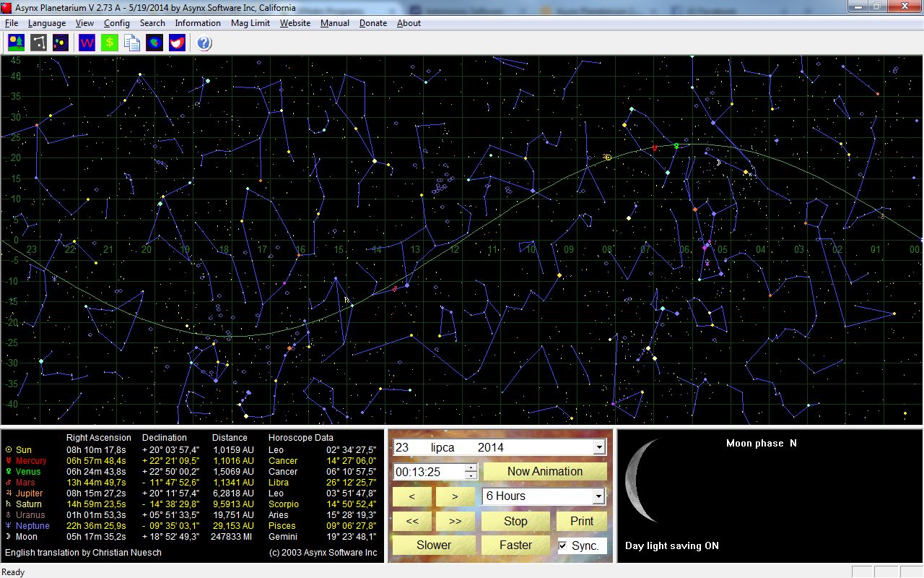Select the Sun row label in the table
The width and height of the screenshot is (924, 578).
coord(24,450)
